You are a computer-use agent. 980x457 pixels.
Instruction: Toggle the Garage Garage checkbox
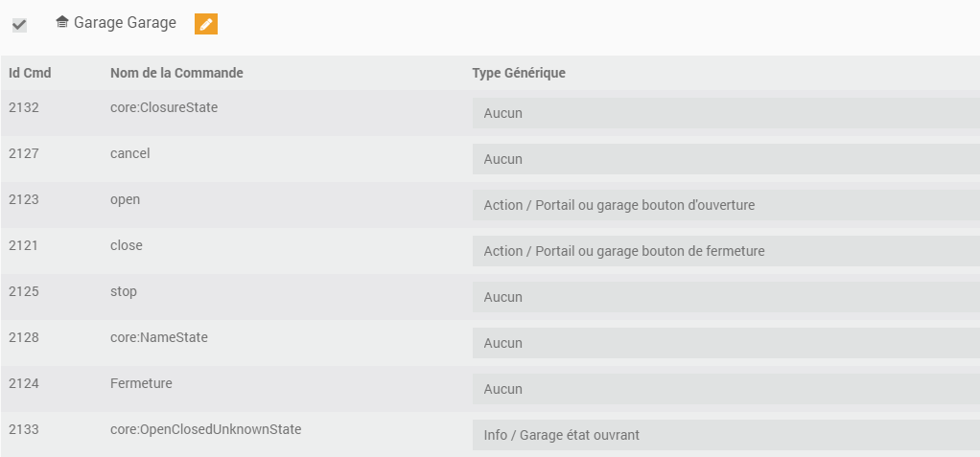[x=19, y=25]
